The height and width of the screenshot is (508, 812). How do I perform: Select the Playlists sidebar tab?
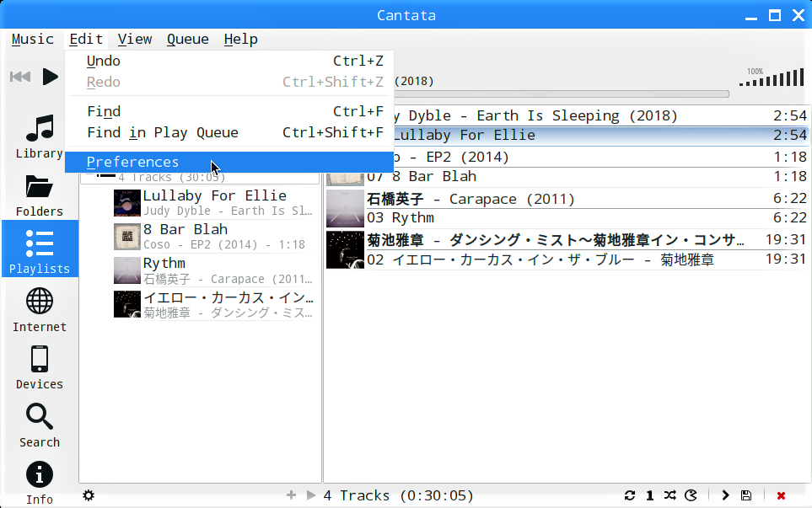point(40,249)
